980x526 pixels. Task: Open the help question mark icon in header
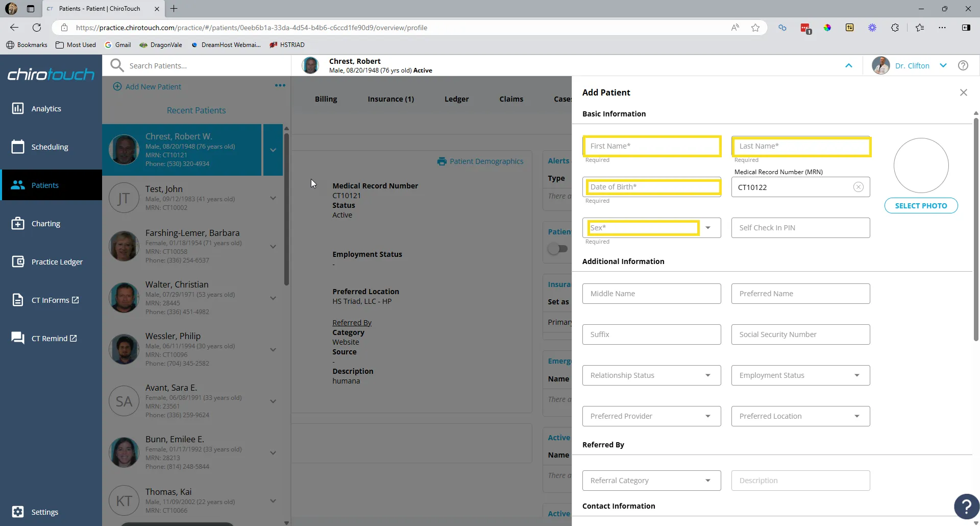pyautogui.click(x=963, y=65)
